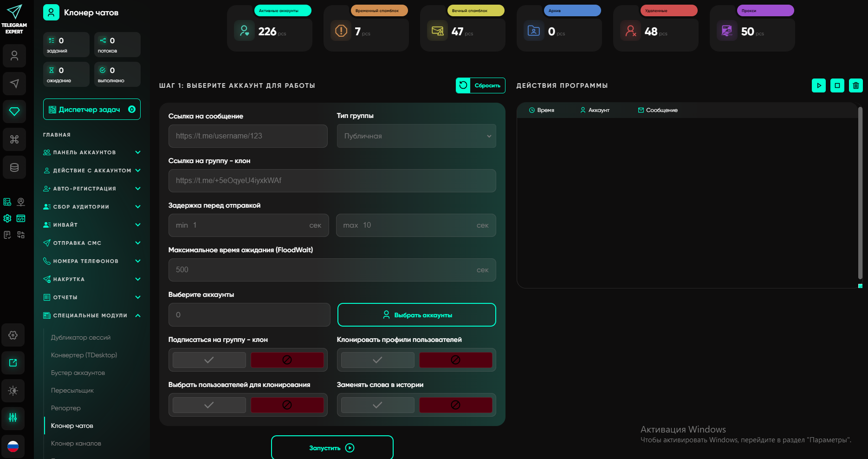Disable Выбрать пользователей для клонирования with red button
Viewport: 868px width, 459px height.
(287, 405)
